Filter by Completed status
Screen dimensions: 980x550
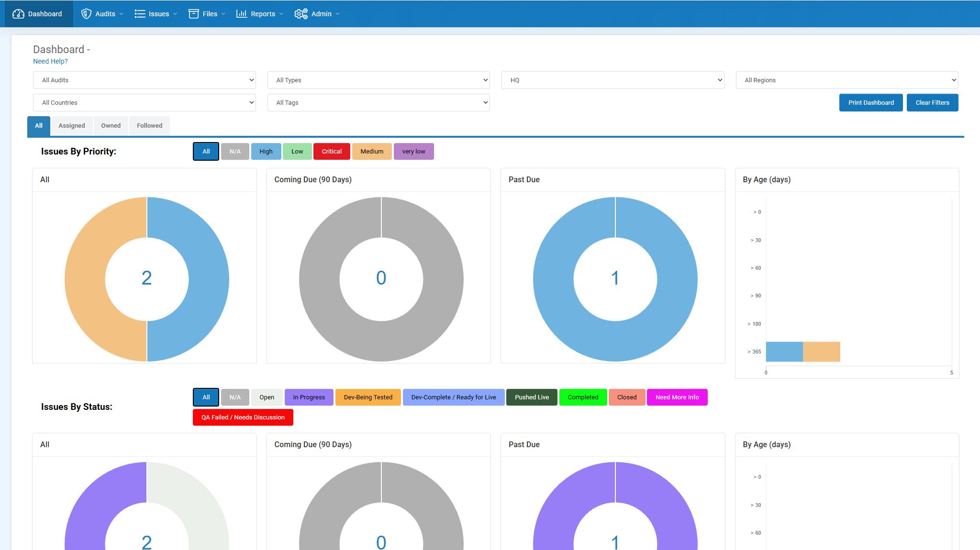coord(583,397)
